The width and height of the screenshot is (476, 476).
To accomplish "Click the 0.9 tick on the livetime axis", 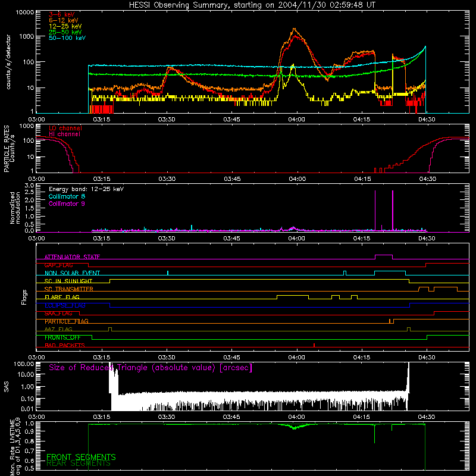I will click(x=30, y=431).
